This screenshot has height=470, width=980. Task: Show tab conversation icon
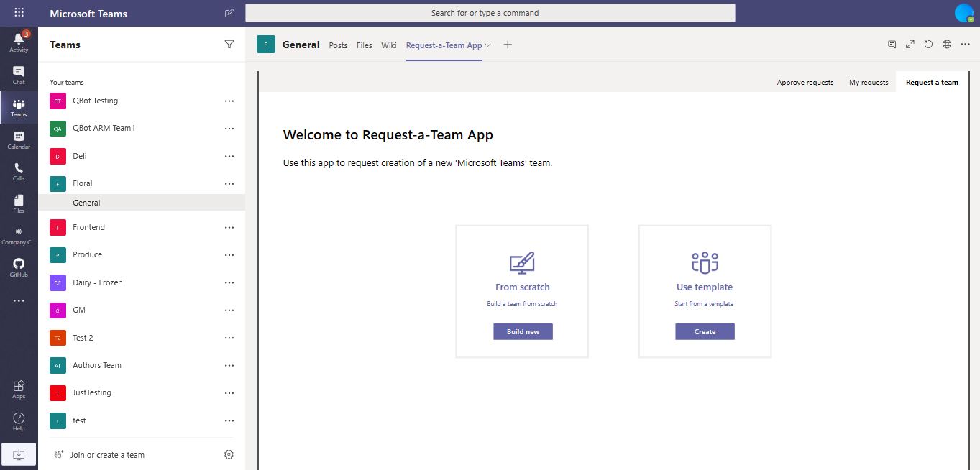pyautogui.click(x=892, y=45)
